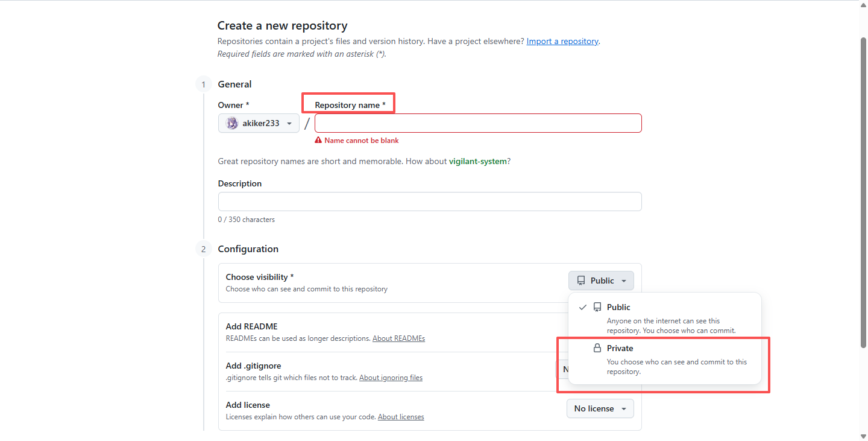
Task: Click the checkmark next to the Public option
Action: tap(583, 307)
